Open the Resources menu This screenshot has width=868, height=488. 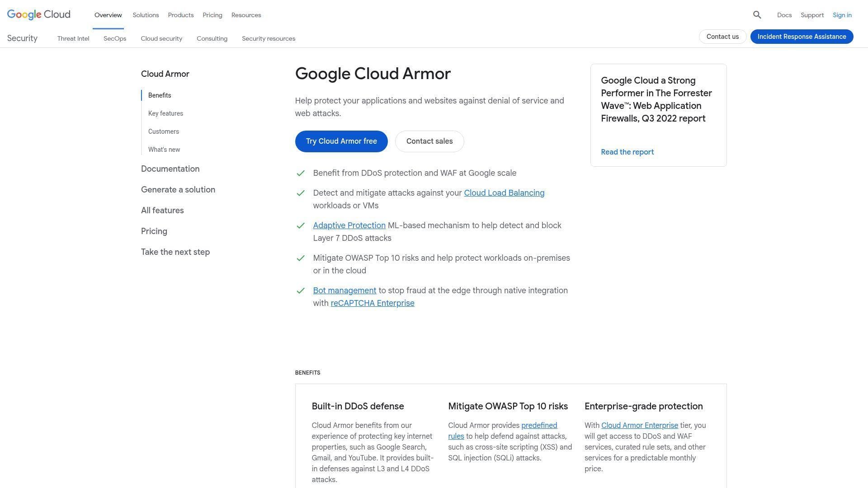point(246,15)
